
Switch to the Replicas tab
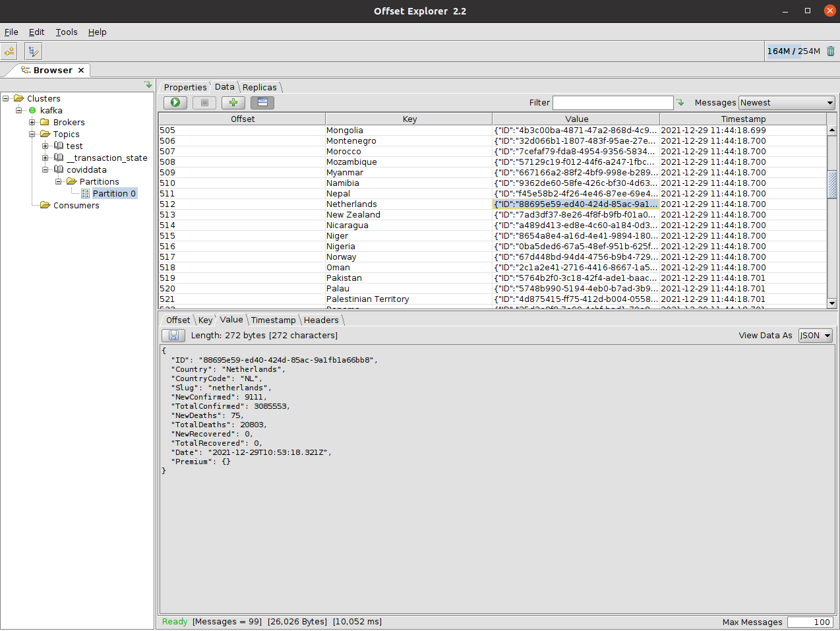point(260,88)
